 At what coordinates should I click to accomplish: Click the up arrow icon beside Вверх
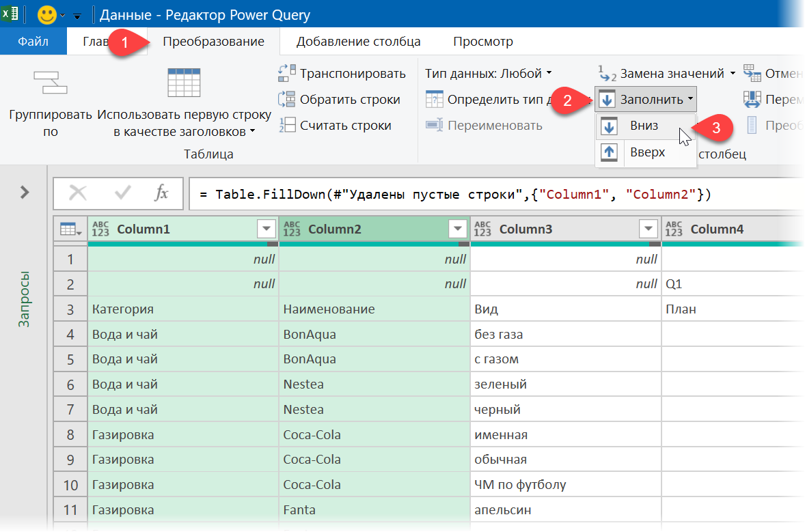[x=609, y=152]
